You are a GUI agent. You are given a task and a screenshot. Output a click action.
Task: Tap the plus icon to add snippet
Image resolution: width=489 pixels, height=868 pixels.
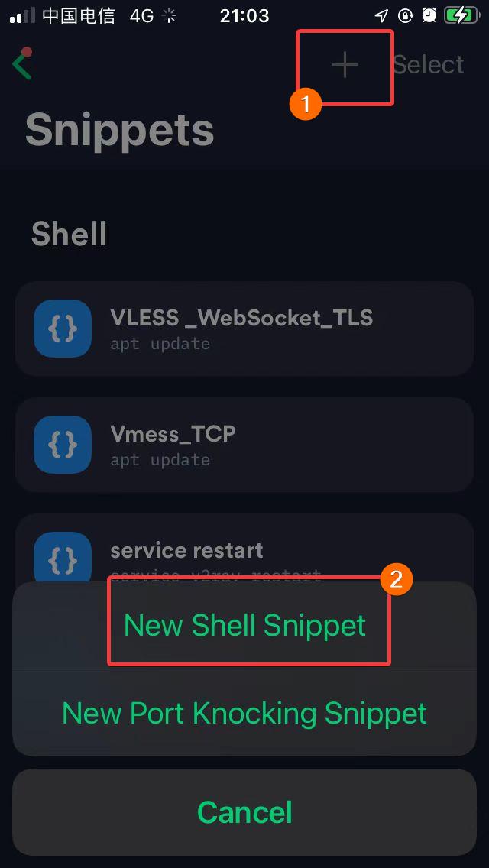(345, 65)
